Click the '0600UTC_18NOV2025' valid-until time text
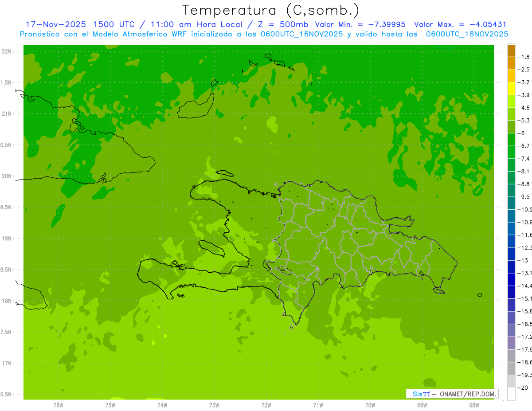This screenshot has width=532, height=411. pyautogui.click(x=467, y=34)
